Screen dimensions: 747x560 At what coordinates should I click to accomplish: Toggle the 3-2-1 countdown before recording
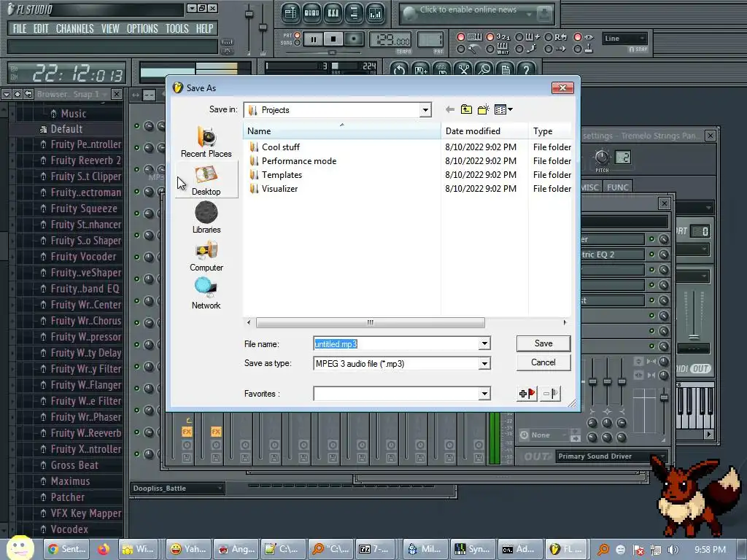tap(489, 37)
